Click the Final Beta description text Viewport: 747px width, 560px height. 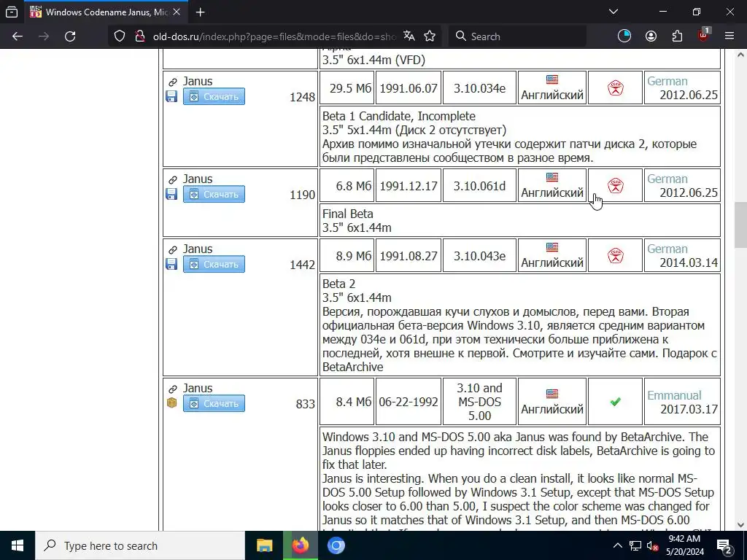[348, 214]
